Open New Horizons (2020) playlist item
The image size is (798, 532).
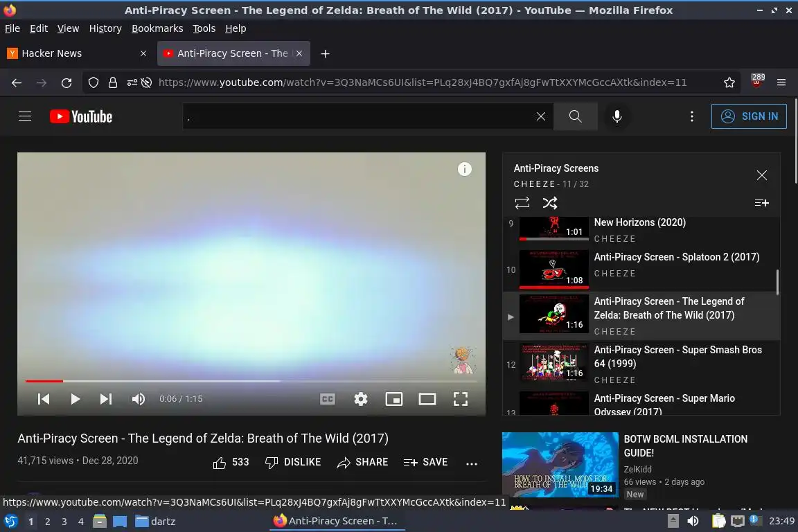pyautogui.click(x=641, y=229)
